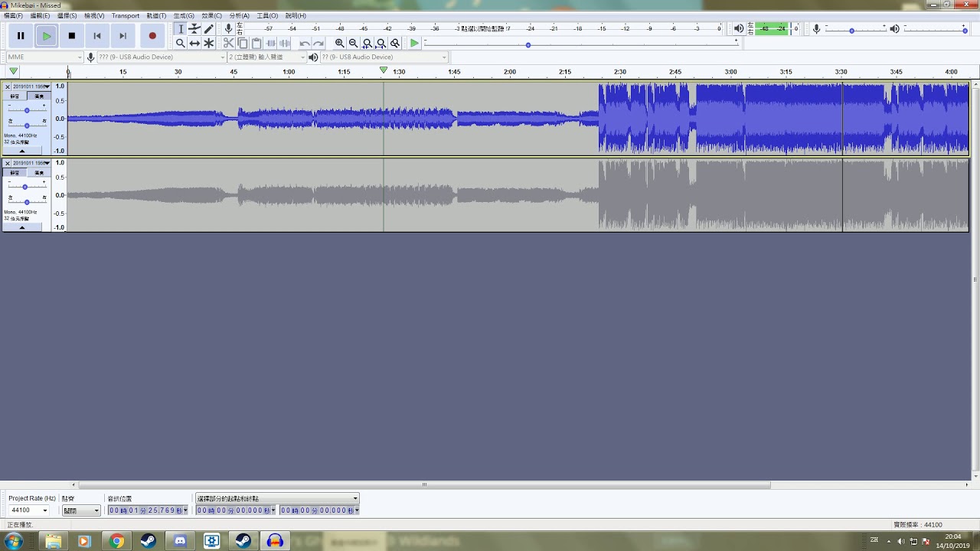Click the Windows Start orb
The height and width of the screenshot is (551, 980).
coord(14,541)
